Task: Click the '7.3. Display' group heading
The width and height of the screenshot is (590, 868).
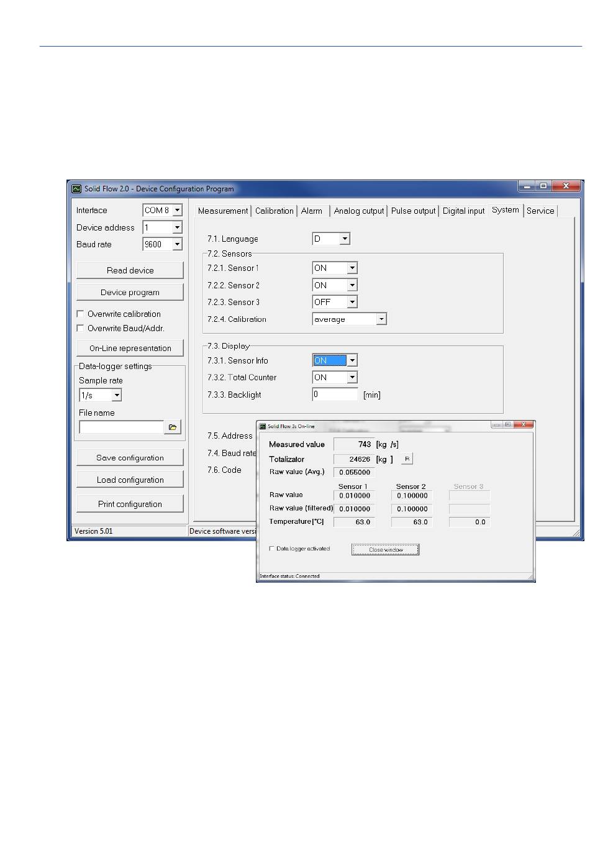Action: [229, 345]
